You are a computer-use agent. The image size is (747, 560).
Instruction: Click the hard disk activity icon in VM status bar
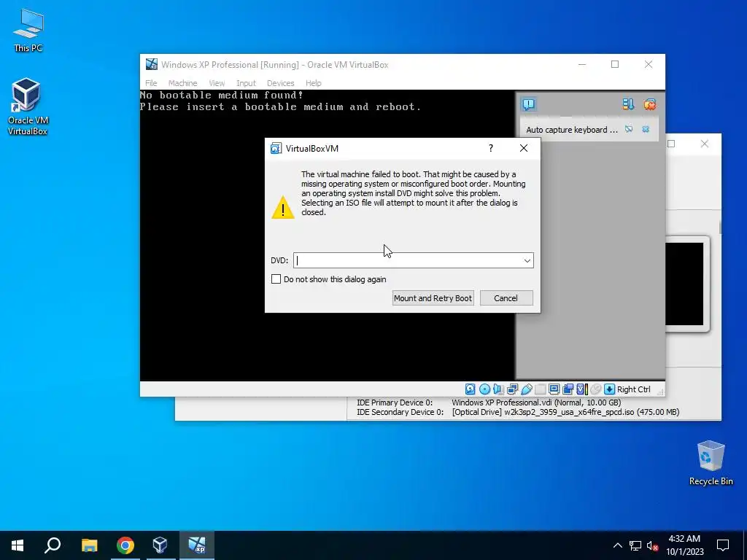pos(470,389)
